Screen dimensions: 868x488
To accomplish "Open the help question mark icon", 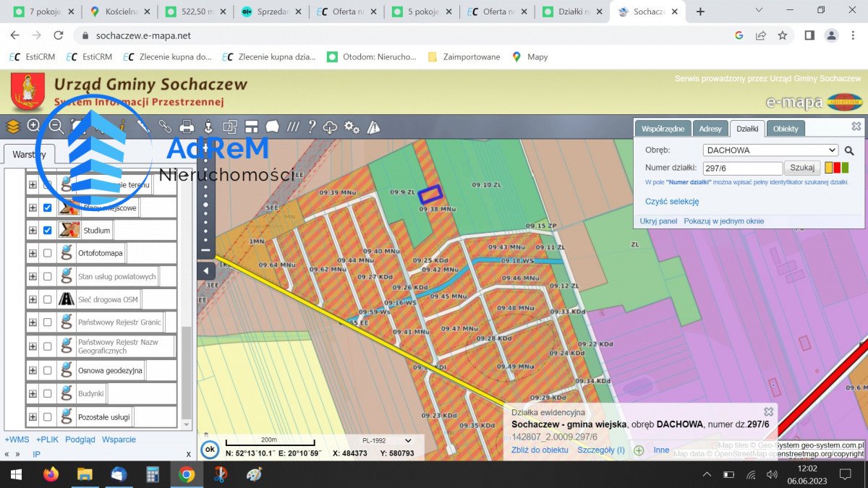I will coord(311,127).
